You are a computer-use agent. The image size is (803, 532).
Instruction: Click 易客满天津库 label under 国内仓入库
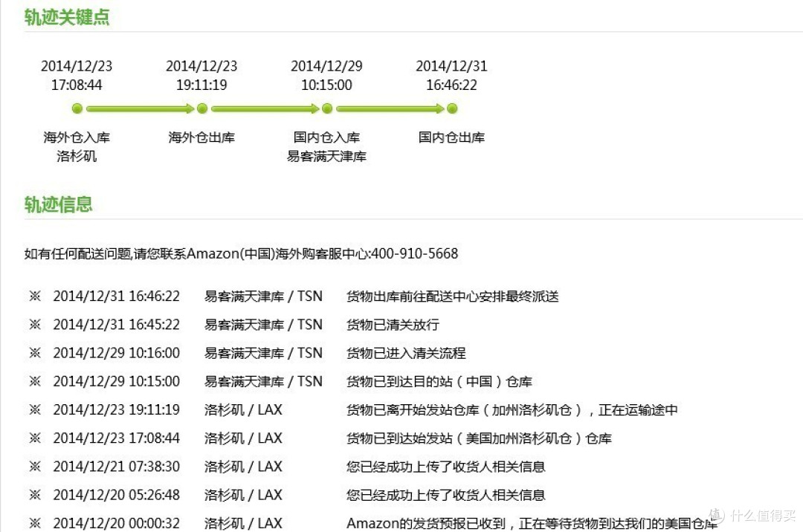click(x=326, y=156)
